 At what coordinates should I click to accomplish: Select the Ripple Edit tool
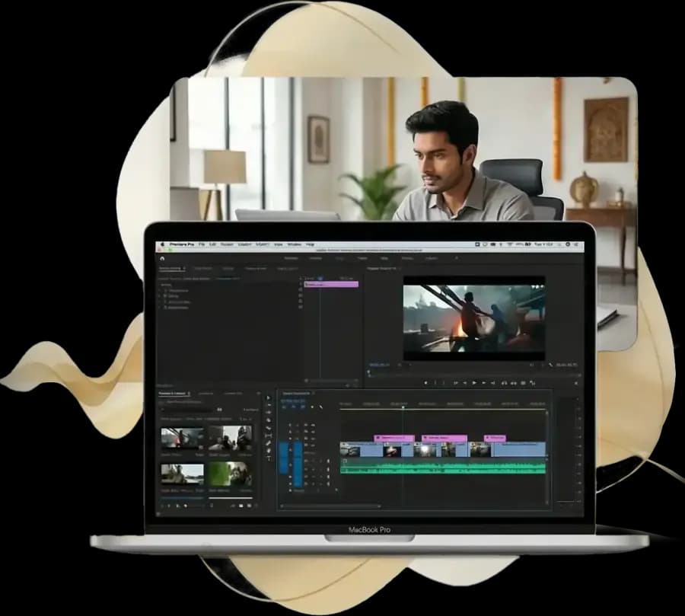[x=269, y=412]
